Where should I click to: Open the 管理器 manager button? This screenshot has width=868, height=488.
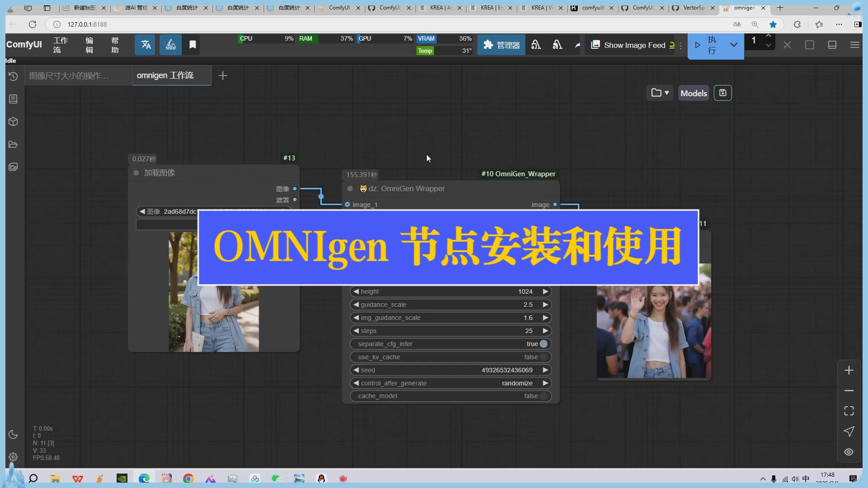tap(501, 45)
